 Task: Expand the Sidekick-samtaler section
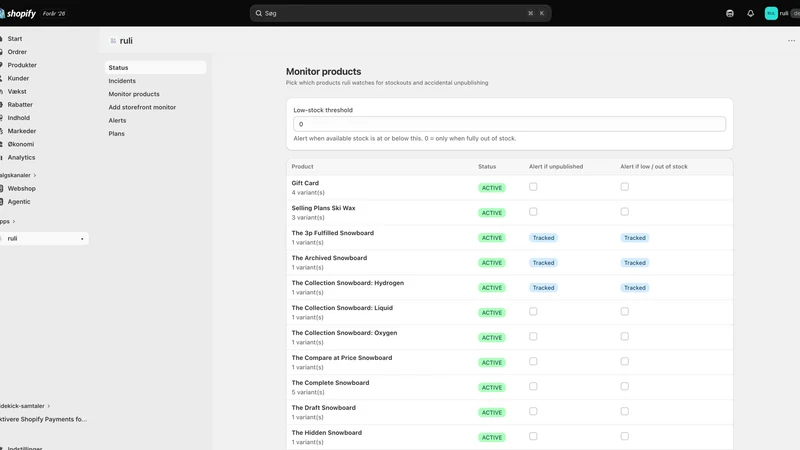(x=25, y=406)
